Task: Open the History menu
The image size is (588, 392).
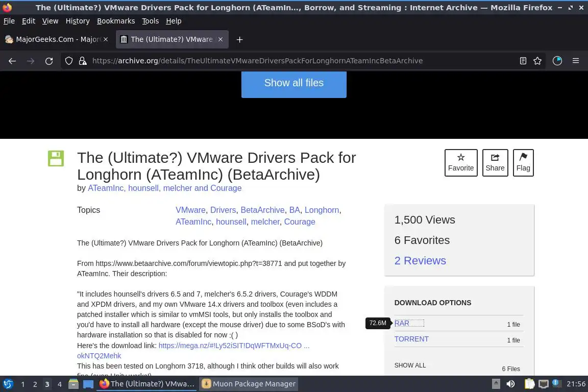Action: coord(78,21)
